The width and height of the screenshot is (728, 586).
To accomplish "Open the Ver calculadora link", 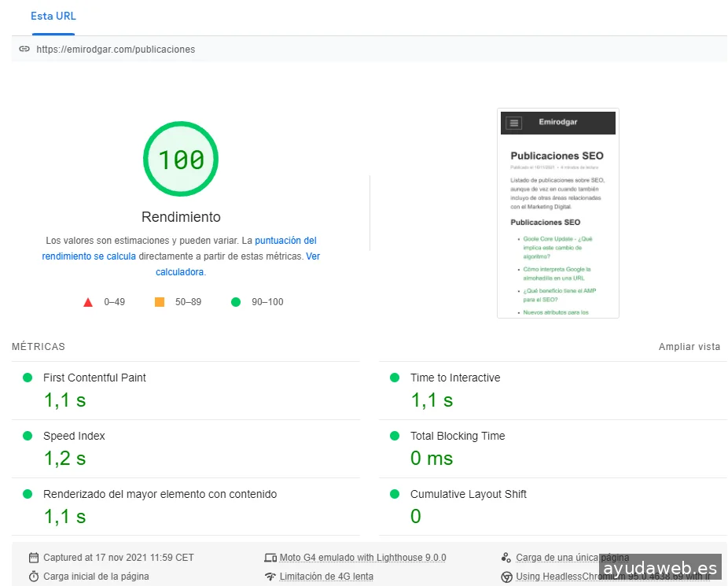I will [x=313, y=256].
